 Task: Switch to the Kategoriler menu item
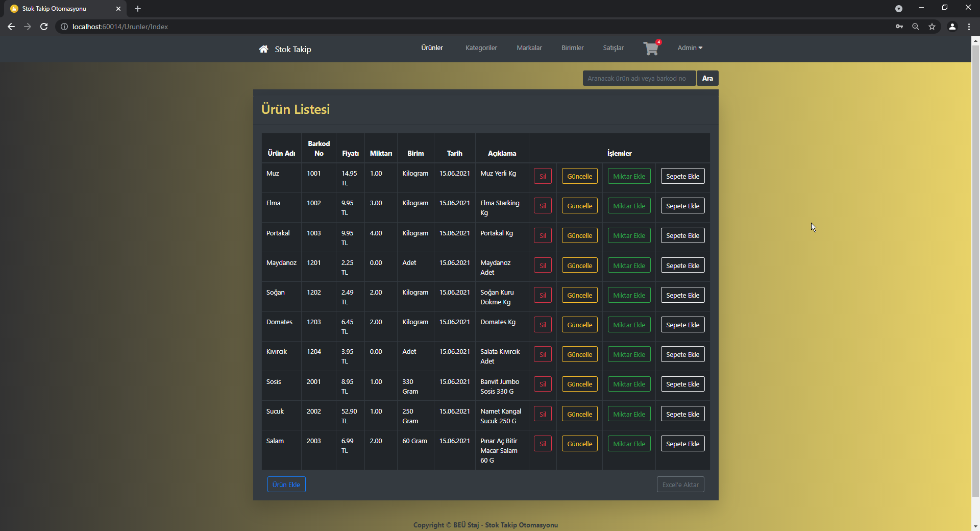tap(480, 47)
